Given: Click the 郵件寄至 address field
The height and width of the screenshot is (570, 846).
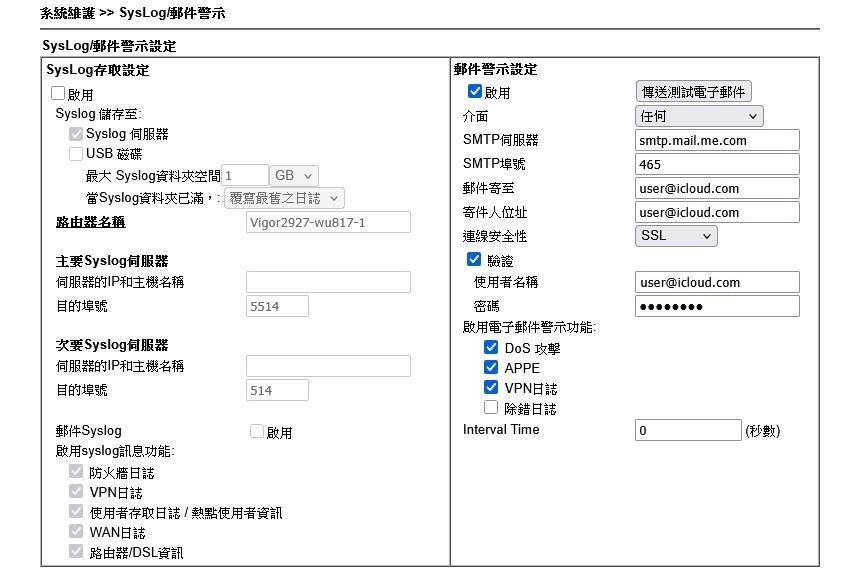Looking at the screenshot, I should [x=717, y=188].
